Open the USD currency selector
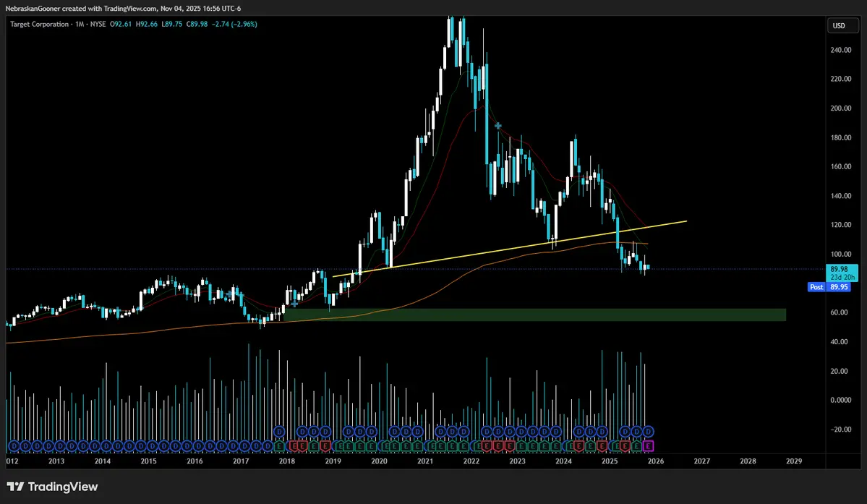Image resolution: width=867 pixels, height=504 pixels. click(x=842, y=25)
